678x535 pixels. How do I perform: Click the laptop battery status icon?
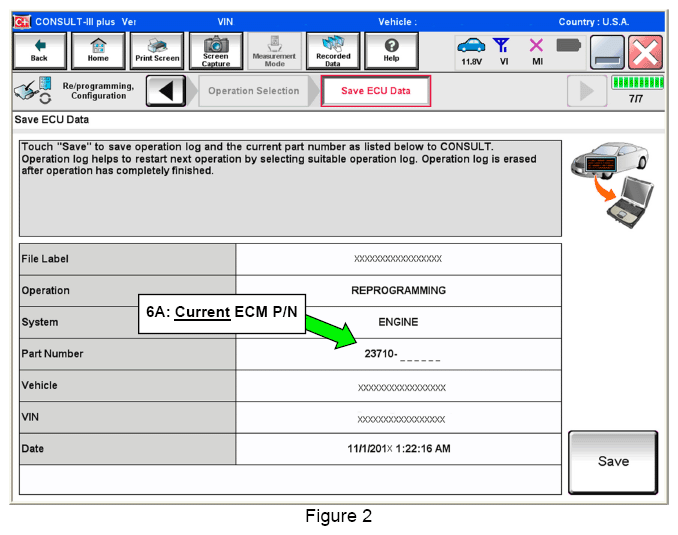pos(568,45)
